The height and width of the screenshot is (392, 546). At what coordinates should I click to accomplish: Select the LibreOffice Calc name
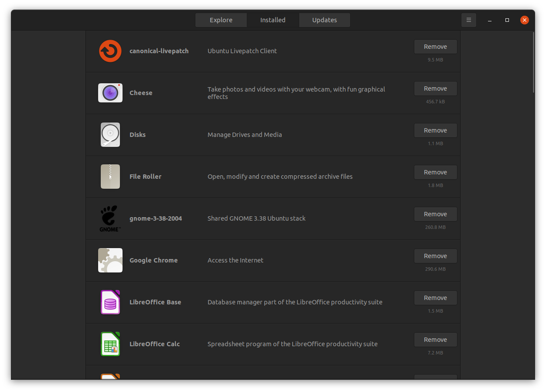pyautogui.click(x=155, y=344)
